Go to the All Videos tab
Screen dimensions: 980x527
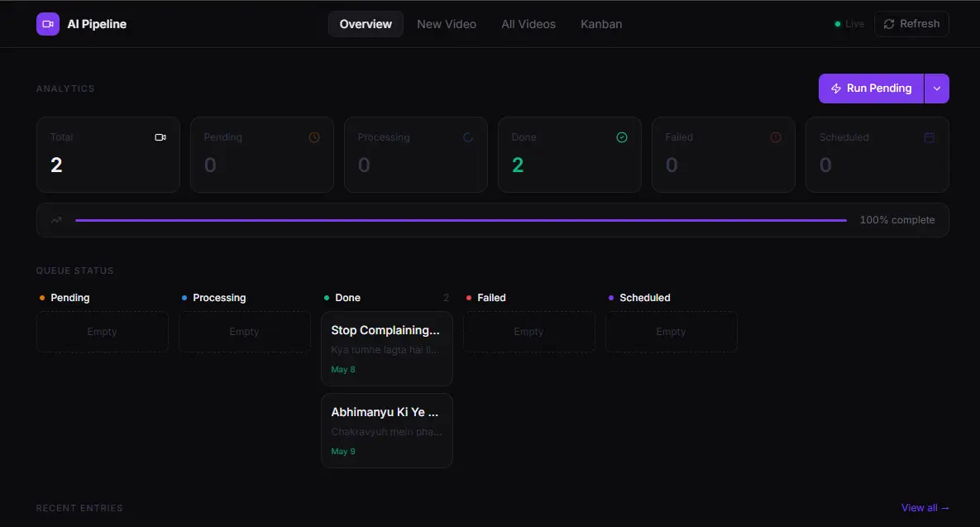pos(528,24)
